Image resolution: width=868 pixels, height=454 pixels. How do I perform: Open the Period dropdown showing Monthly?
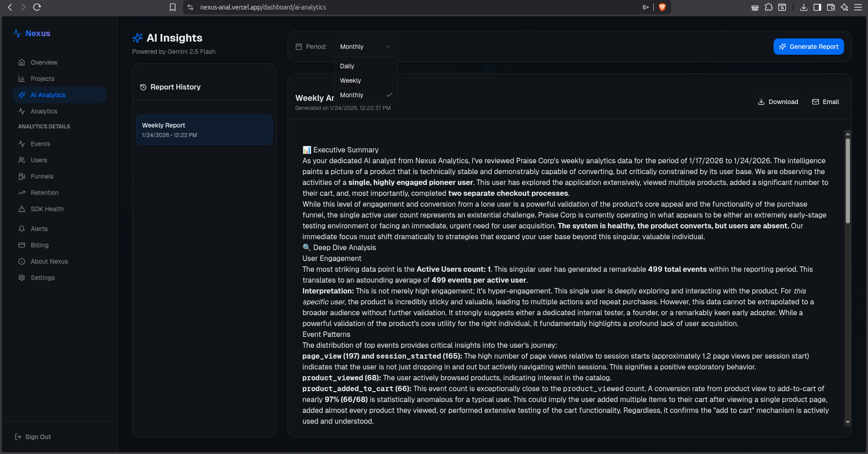pyautogui.click(x=365, y=47)
